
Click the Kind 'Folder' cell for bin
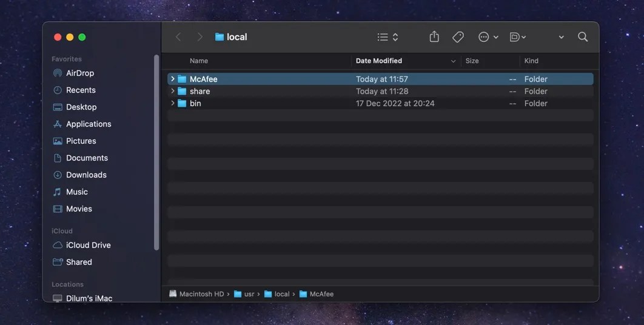click(x=535, y=103)
